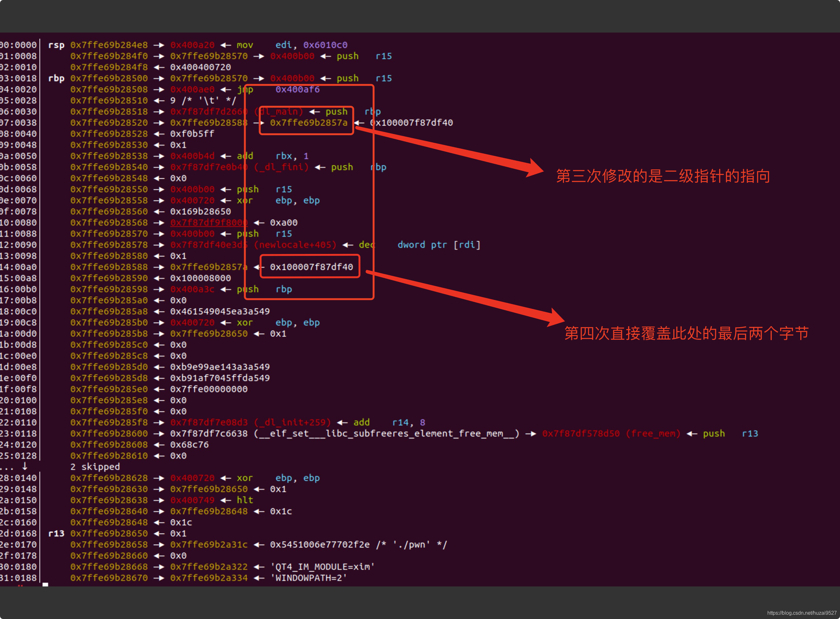Select pointer 0x7ffe69b28648 in row 2b
The image size is (840, 619).
pyautogui.click(x=209, y=511)
